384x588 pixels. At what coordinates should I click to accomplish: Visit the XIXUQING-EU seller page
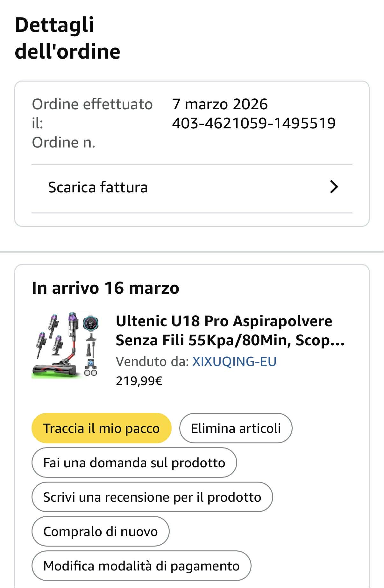pos(234,362)
